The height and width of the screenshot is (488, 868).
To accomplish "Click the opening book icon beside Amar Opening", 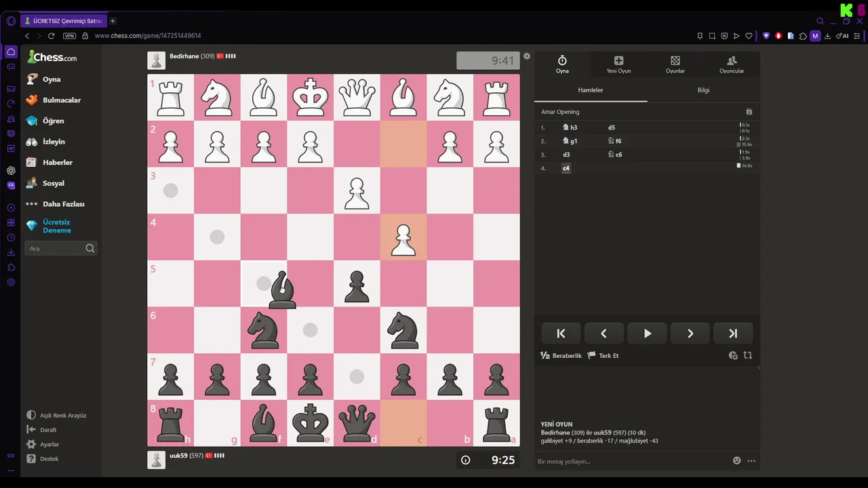I will (x=749, y=112).
